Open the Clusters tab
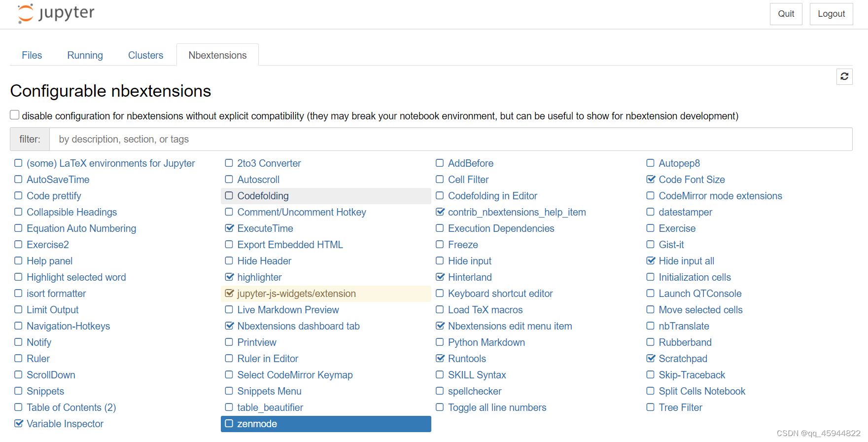The height and width of the screenshot is (442, 868). 145,55
